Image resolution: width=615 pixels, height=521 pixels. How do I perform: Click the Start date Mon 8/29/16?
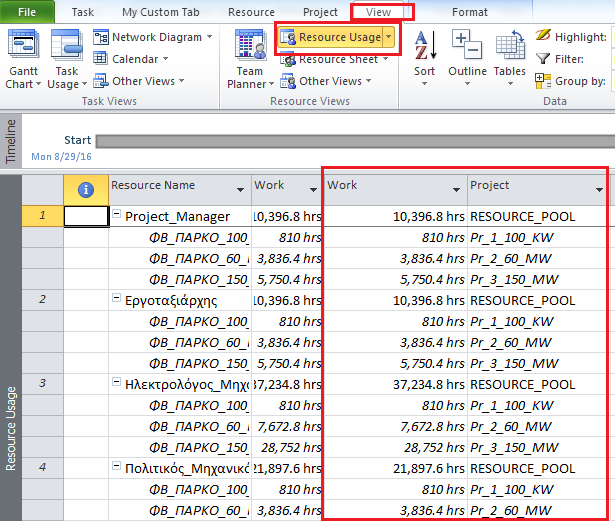coord(61,157)
